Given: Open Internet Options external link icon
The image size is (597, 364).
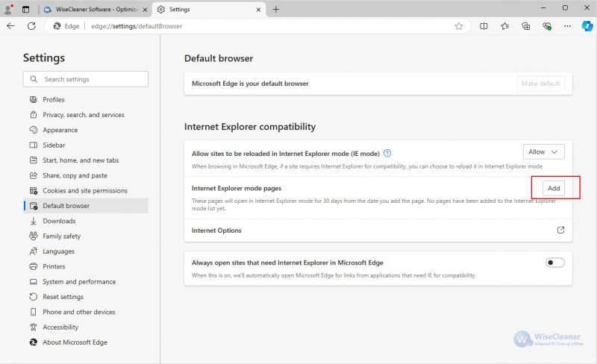Looking at the screenshot, I should [x=560, y=230].
